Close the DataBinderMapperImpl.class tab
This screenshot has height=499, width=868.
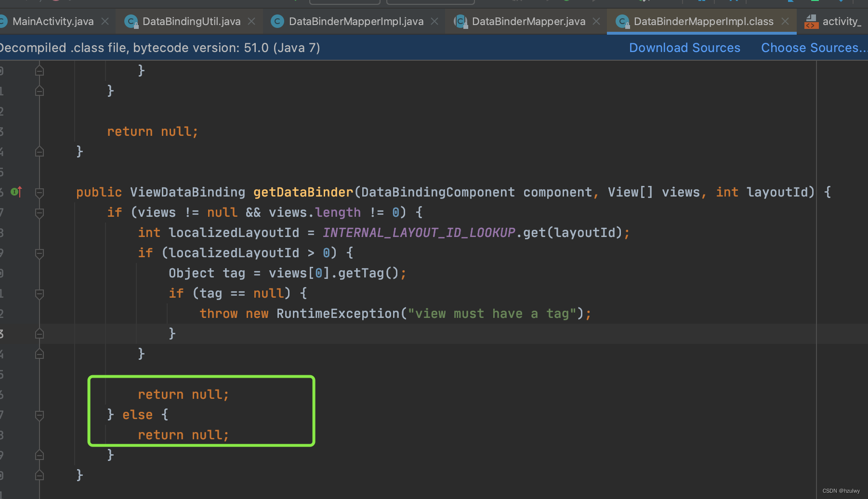(785, 21)
